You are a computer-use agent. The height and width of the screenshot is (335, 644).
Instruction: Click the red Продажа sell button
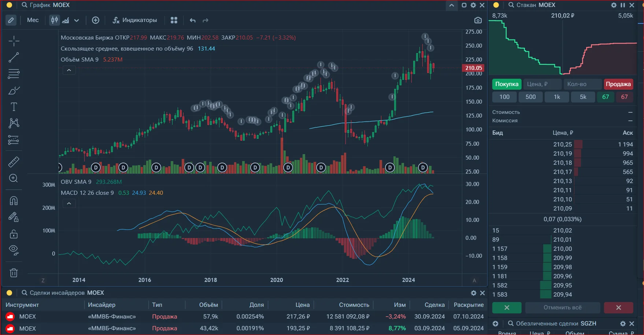tap(618, 84)
